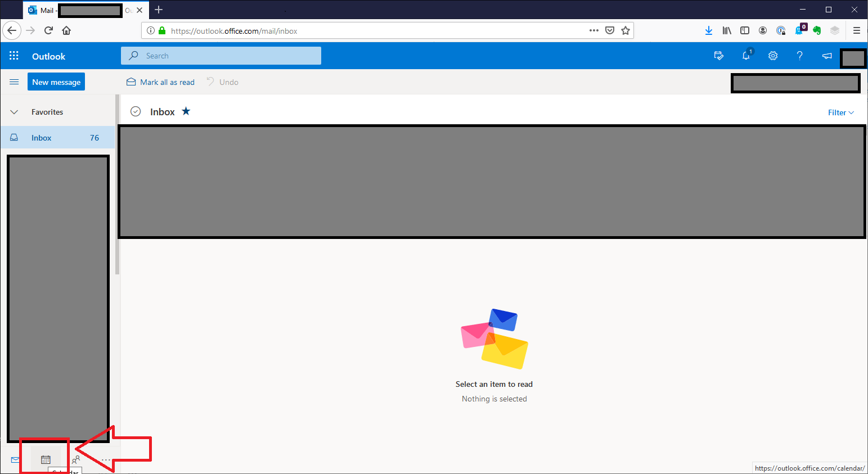Toggle Firefox sidebar view
Viewport: 868px width, 474px height.
click(745, 30)
